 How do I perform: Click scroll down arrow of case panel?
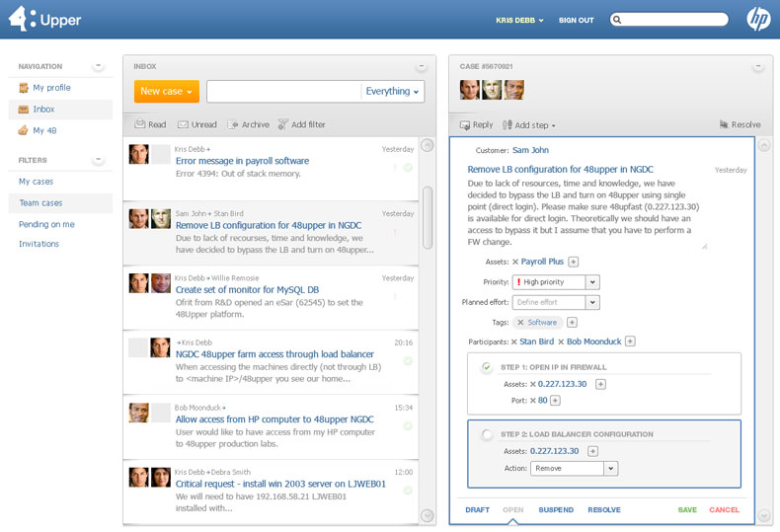pos(764,515)
